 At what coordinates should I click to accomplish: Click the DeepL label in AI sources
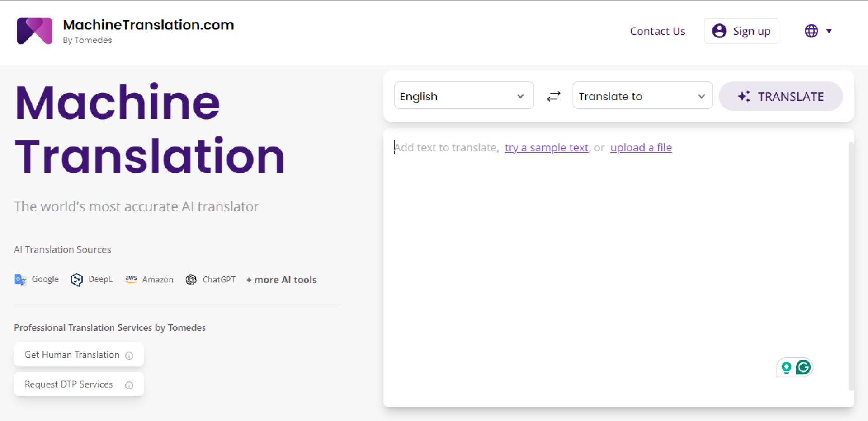(x=100, y=279)
